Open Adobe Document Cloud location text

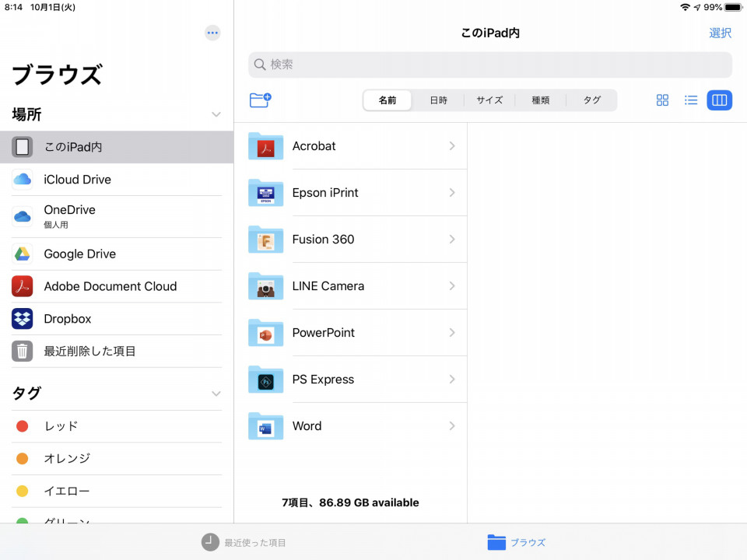tap(110, 286)
